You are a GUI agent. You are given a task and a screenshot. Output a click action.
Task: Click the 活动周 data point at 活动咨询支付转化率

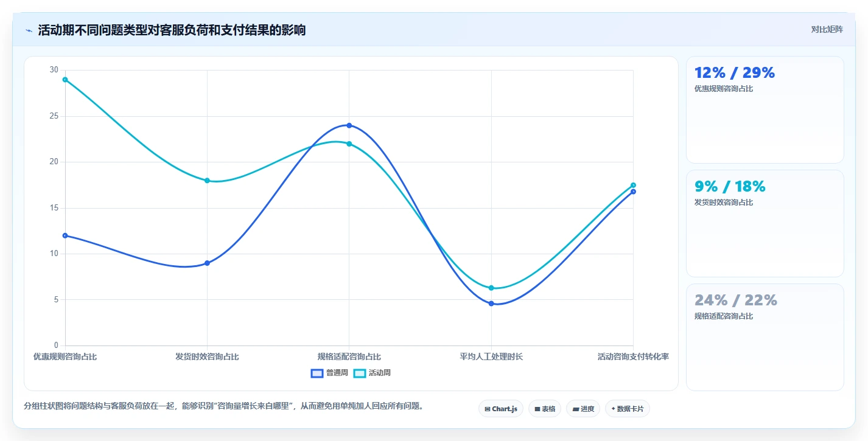point(633,185)
